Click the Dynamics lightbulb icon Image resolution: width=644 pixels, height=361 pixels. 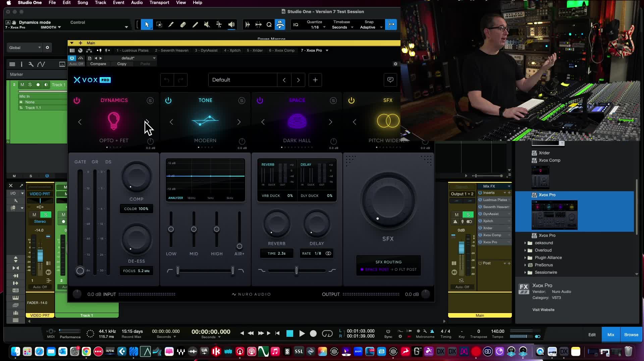click(x=114, y=121)
